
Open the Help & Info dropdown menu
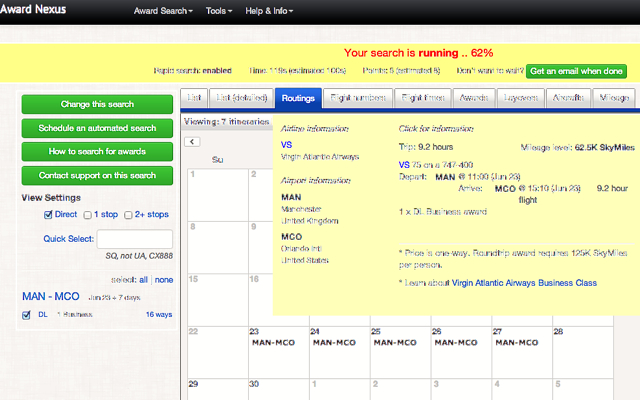coord(269,11)
